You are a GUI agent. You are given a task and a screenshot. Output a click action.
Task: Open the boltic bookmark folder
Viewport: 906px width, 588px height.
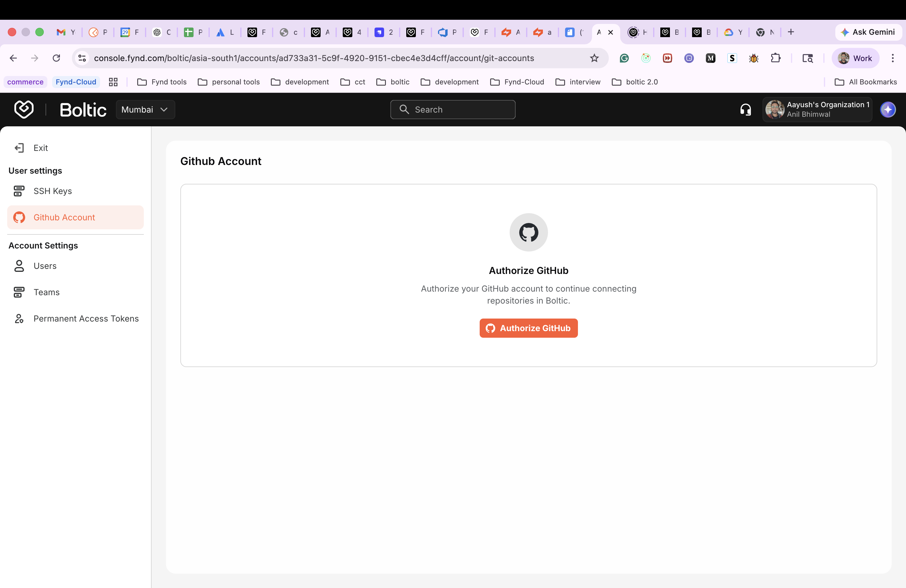tap(393, 82)
